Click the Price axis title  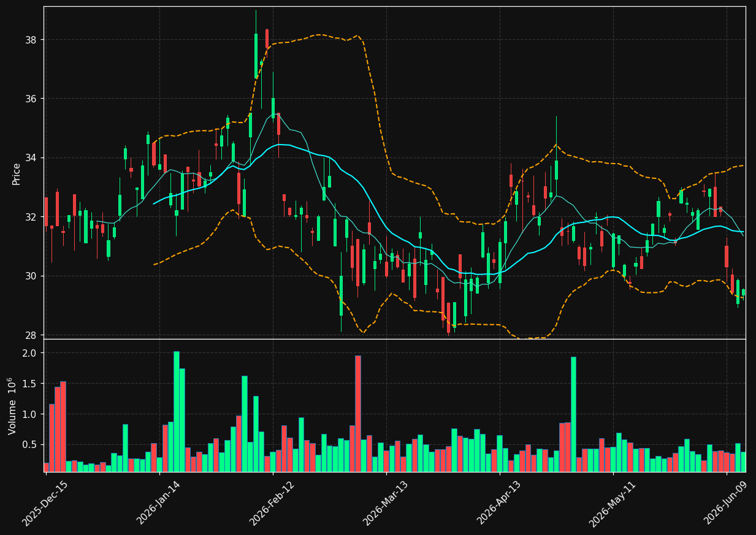[x=17, y=173]
